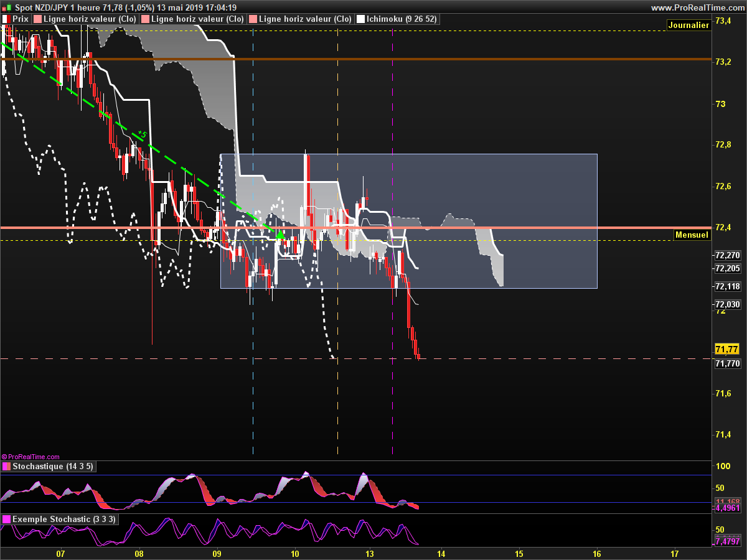Click the 72,118 price label

[x=728, y=287]
